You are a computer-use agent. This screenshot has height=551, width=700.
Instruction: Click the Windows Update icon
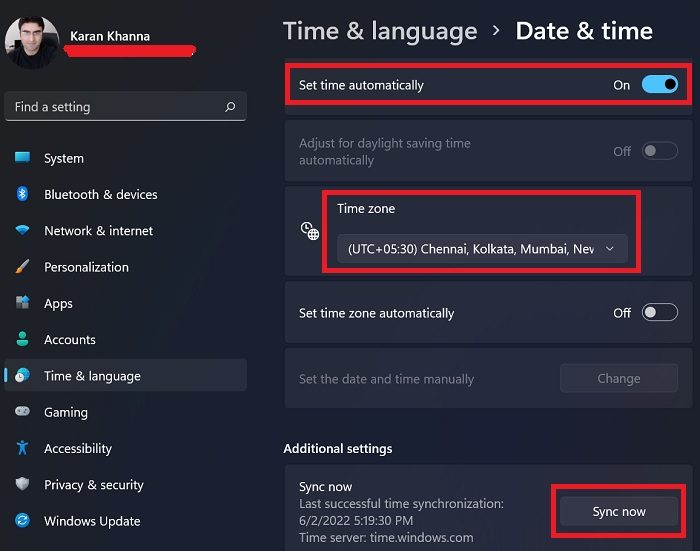22,521
